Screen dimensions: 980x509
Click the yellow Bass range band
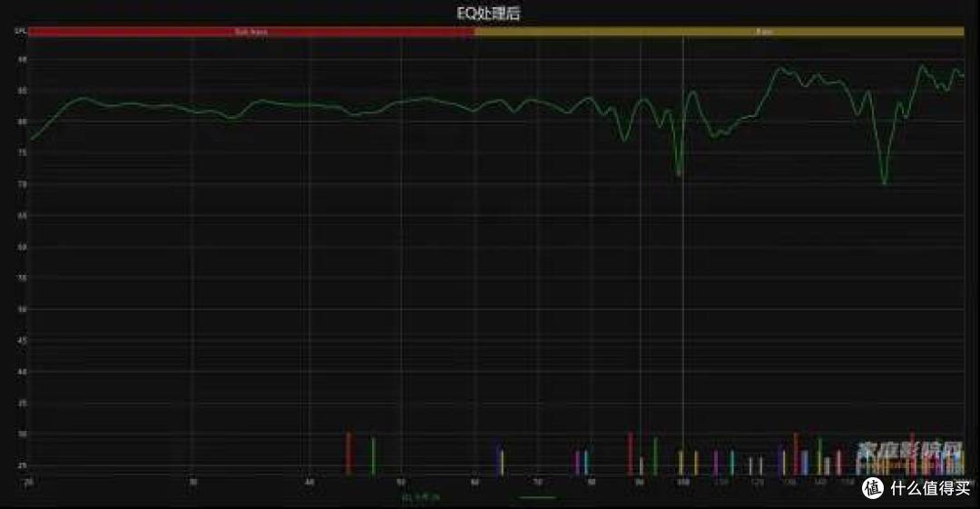(x=720, y=31)
